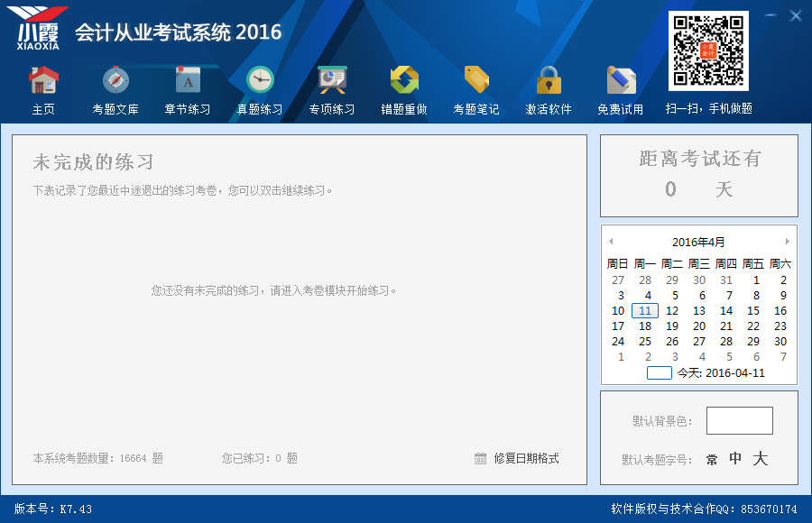The width and height of the screenshot is (812, 523).
Task: Click the 错题重做 label text
Action: pyautogui.click(x=404, y=109)
